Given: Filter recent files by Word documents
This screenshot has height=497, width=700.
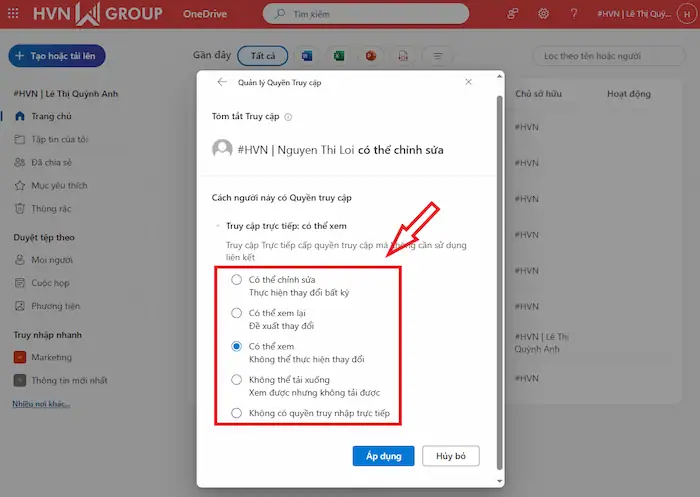Looking at the screenshot, I should (307, 56).
